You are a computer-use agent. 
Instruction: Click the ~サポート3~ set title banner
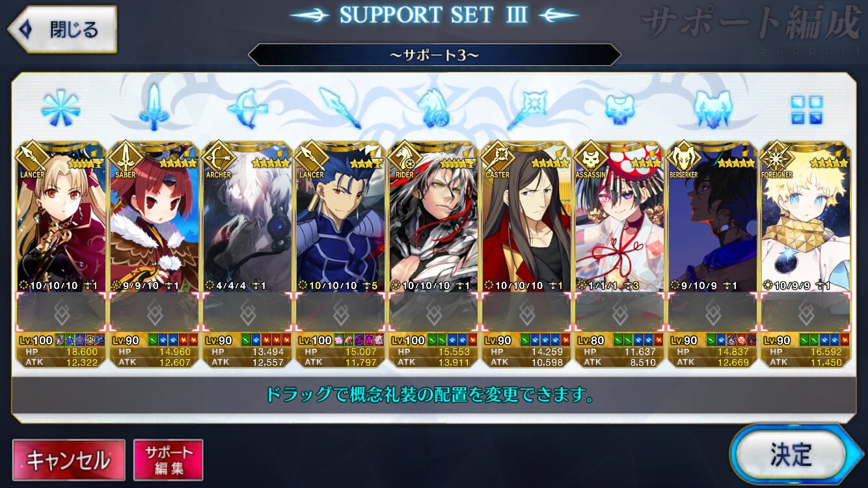tap(434, 55)
